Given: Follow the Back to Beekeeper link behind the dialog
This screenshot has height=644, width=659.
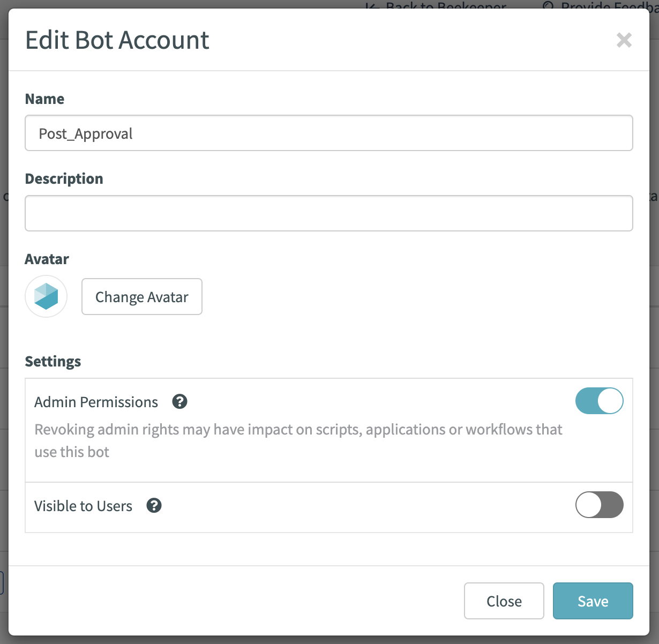Looking at the screenshot, I should (x=436, y=5).
